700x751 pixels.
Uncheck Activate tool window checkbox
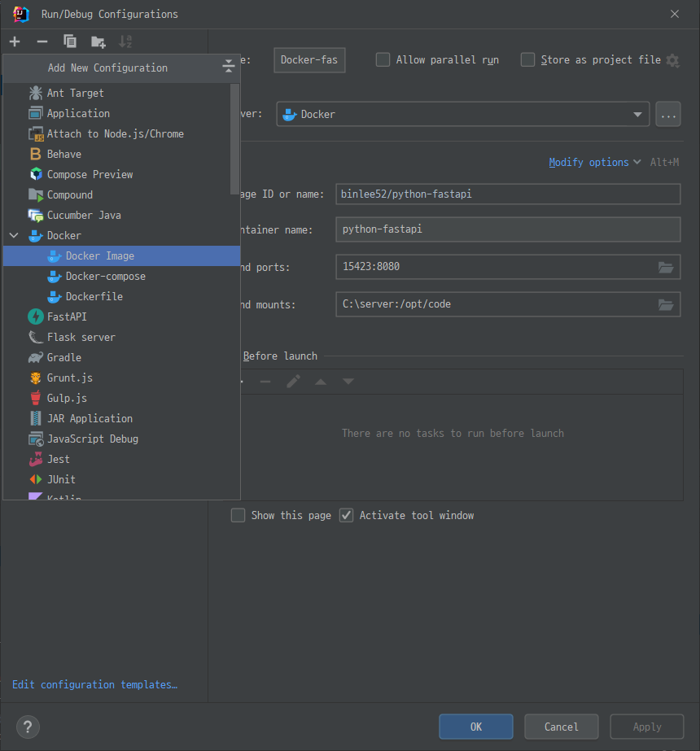tap(347, 515)
